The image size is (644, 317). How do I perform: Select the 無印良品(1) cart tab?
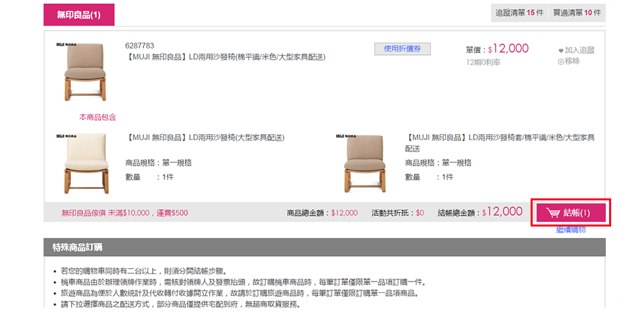[79, 15]
